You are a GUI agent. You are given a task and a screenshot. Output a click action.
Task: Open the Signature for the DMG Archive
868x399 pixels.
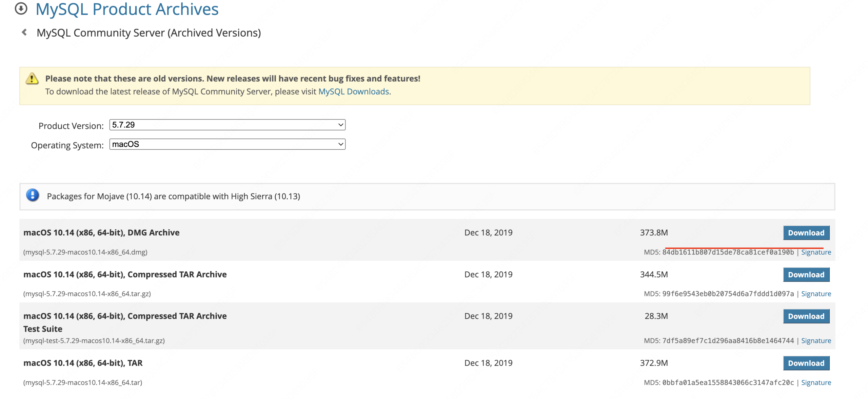coord(816,252)
